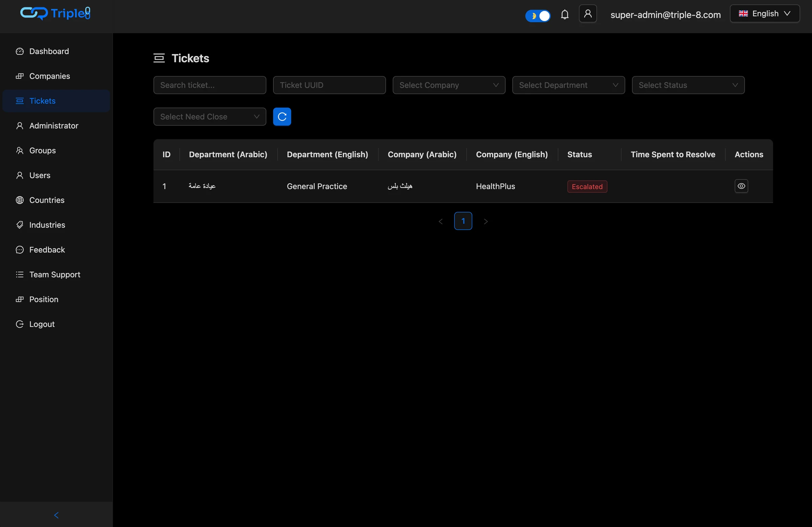Image resolution: width=812 pixels, height=527 pixels.
Task: Go to the Feedback page
Action: [x=56, y=250]
